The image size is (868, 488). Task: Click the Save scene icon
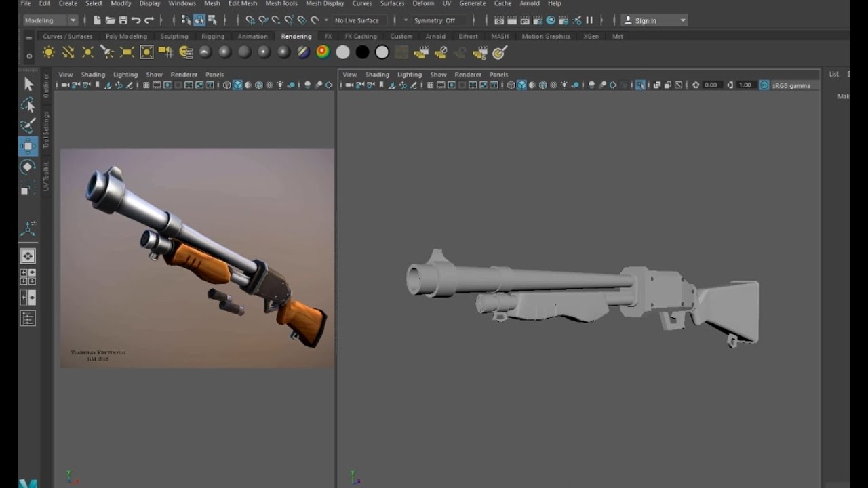coord(123,20)
